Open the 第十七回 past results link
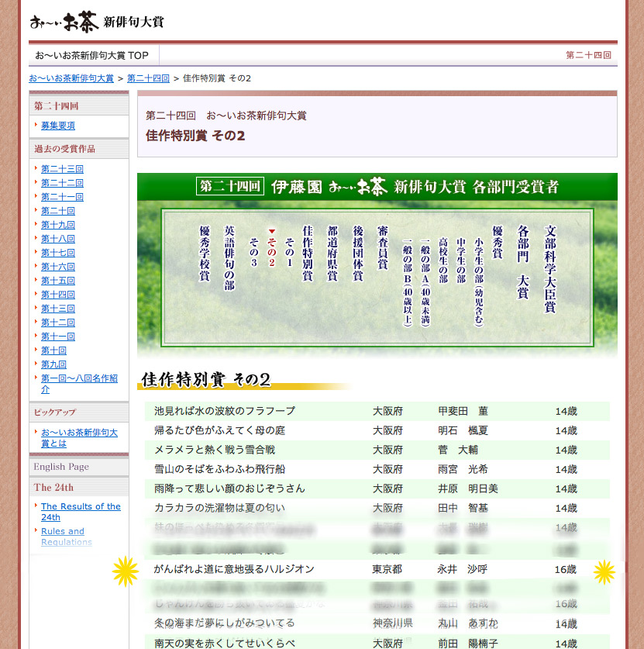Viewport: 644px width, 649px height. tap(58, 253)
